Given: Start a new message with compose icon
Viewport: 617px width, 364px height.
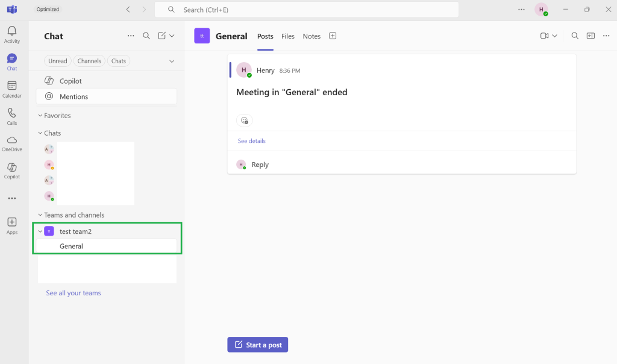Looking at the screenshot, I should [161, 36].
